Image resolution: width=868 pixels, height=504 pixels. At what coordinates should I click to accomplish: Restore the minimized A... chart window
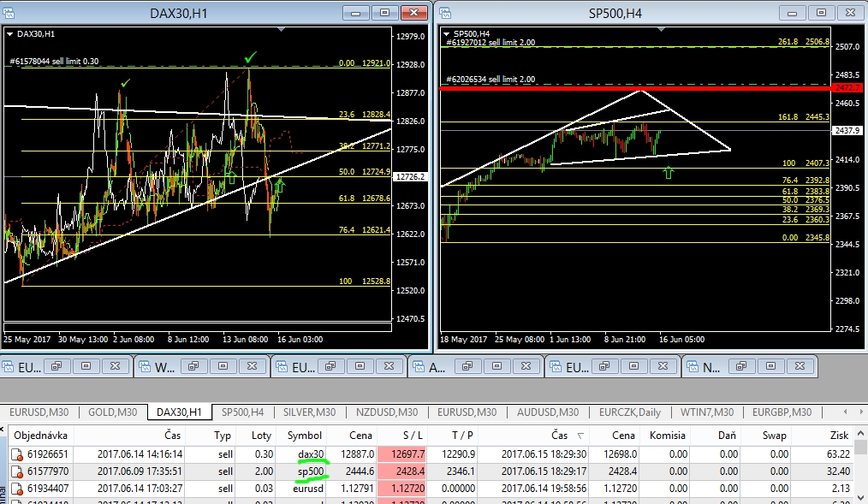[x=467, y=365]
